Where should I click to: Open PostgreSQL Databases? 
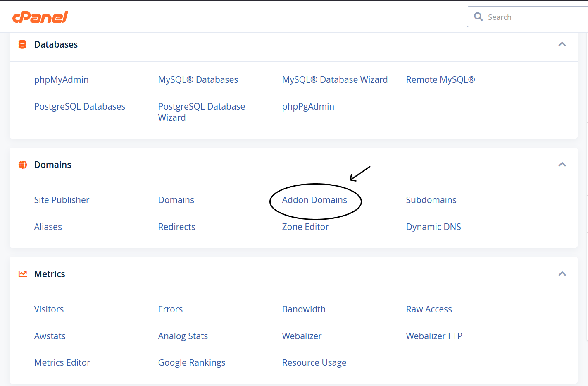click(x=80, y=106)
